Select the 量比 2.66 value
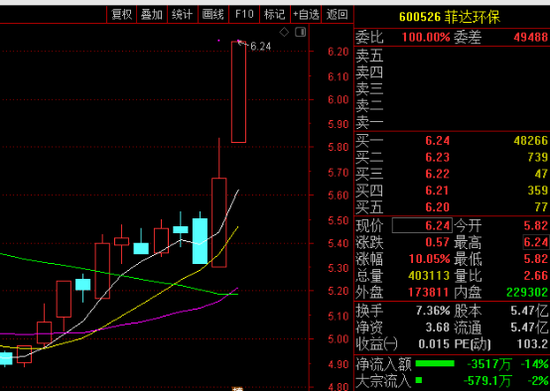Viewport: 550px width, 392px height. point(536,276)
